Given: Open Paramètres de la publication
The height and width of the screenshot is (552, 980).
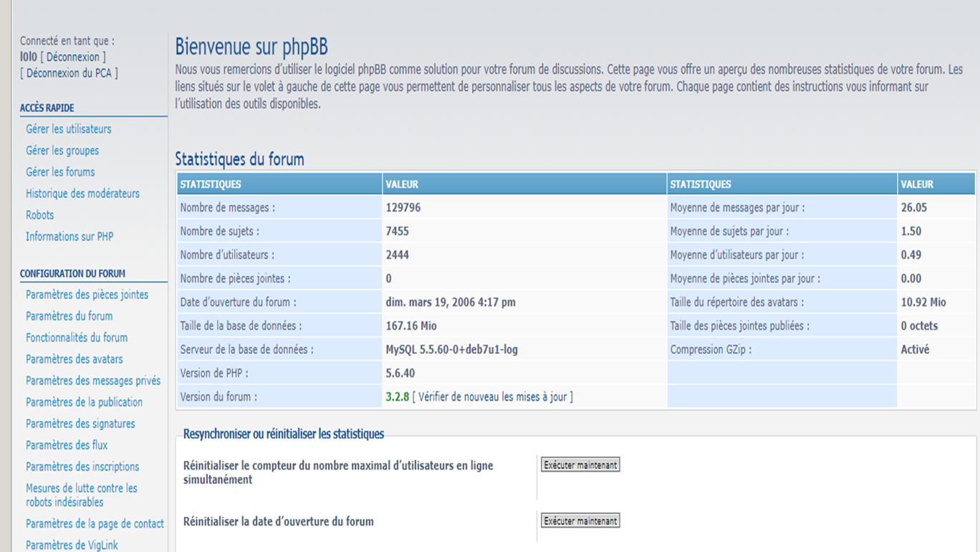Looking at the screenshot, I should click(x=84, y=402).
